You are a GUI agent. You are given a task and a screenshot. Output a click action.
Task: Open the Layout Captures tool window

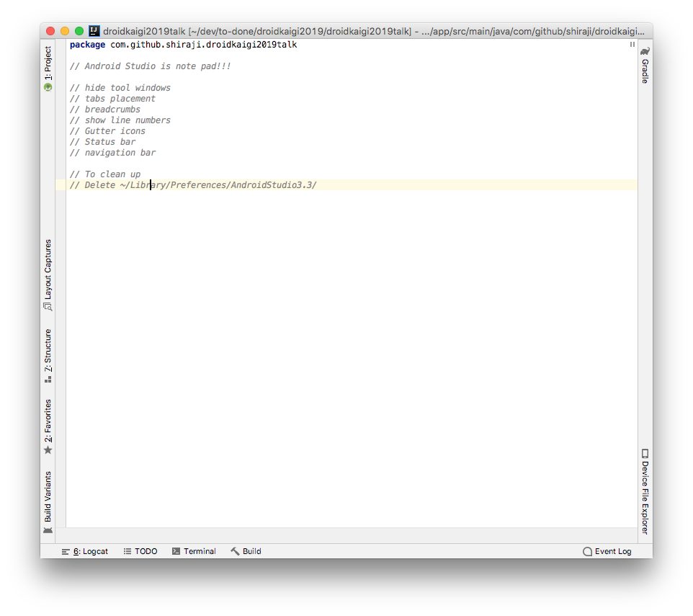tap(48, 274)
